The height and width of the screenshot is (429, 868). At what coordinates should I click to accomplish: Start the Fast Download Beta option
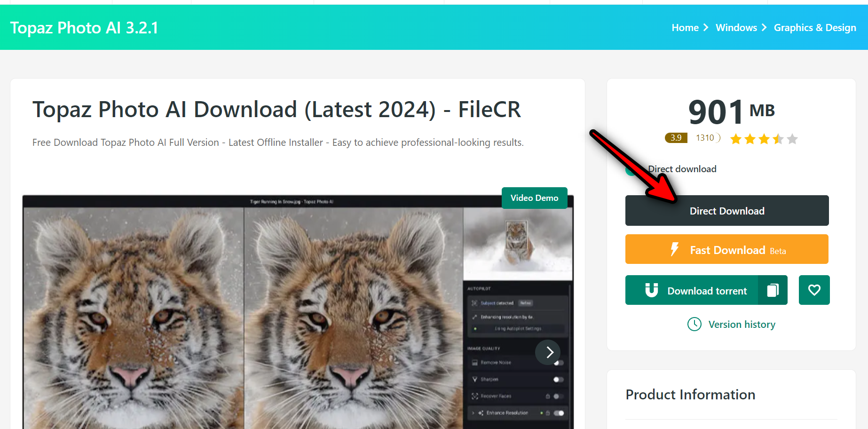point(727,249)
